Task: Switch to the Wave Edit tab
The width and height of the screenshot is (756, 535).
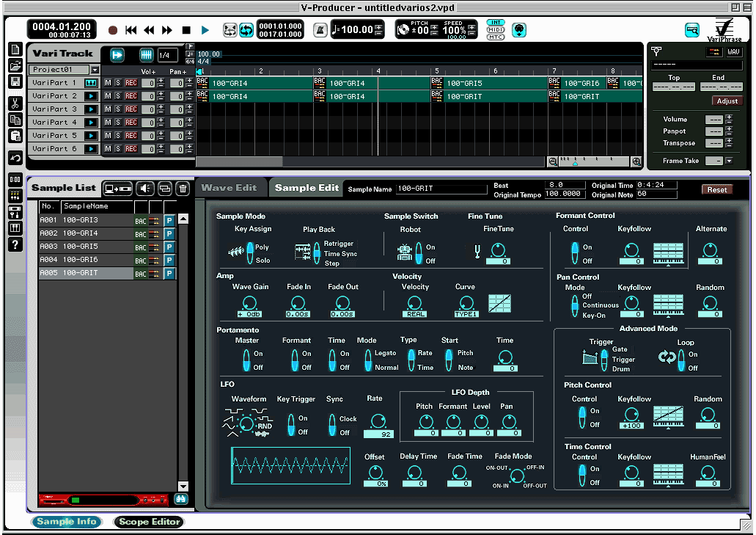Action: (229, 188)
